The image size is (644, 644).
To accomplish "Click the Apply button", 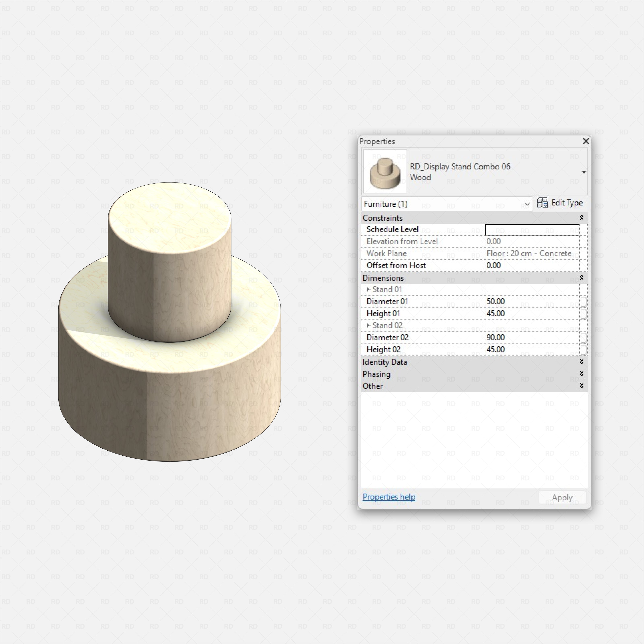I will coord(562,498).
